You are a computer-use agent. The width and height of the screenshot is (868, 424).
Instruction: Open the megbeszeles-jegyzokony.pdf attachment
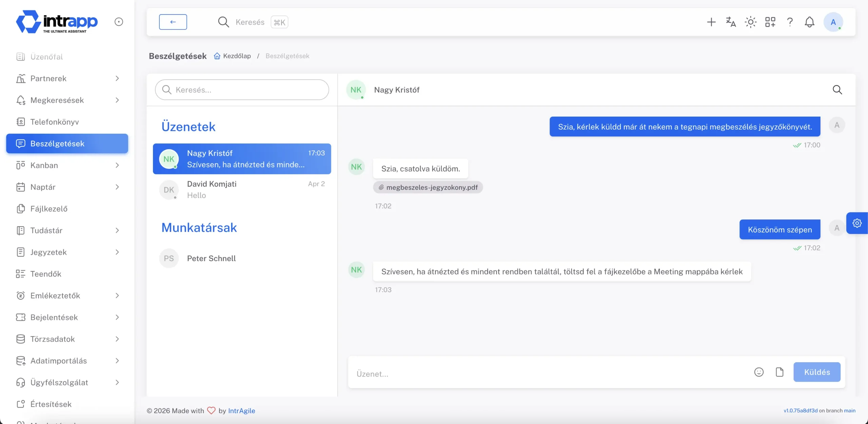428,187
